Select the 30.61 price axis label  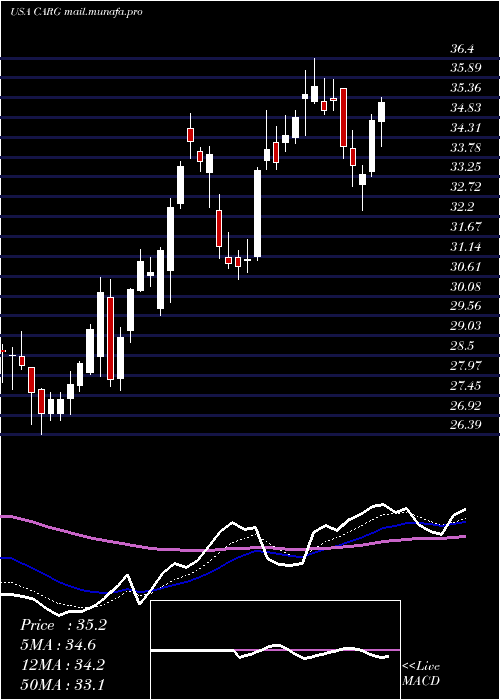tap(465, 267)
